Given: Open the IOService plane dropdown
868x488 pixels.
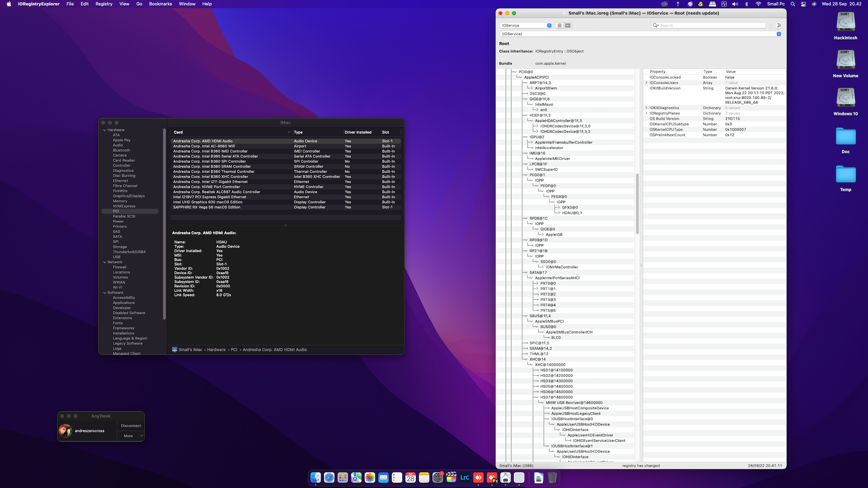Looking at the screenshot, I should (x=526, y=25).
